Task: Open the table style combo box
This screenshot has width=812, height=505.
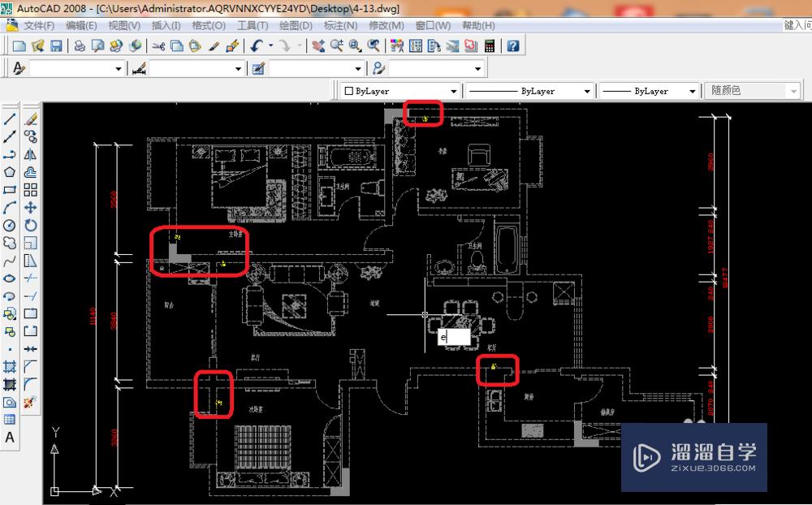Action: [316, 68]
